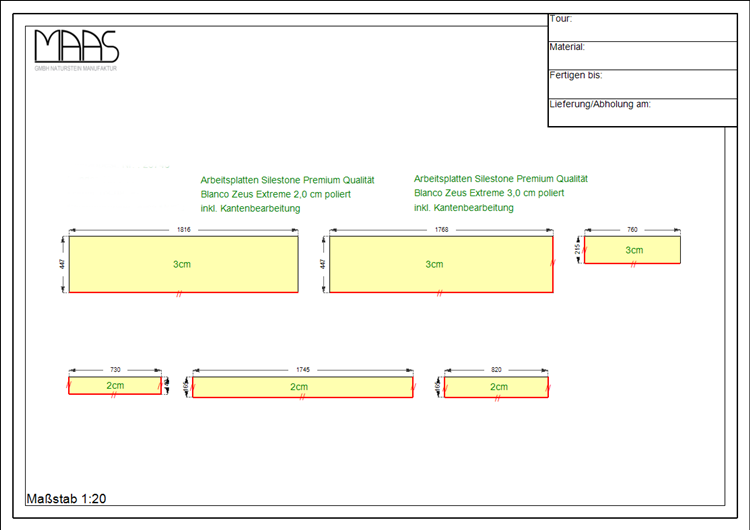This screenshot has width=750, height=530.
Task: Click the 'Fertigen bis:' field
Action: coord(642,84)
